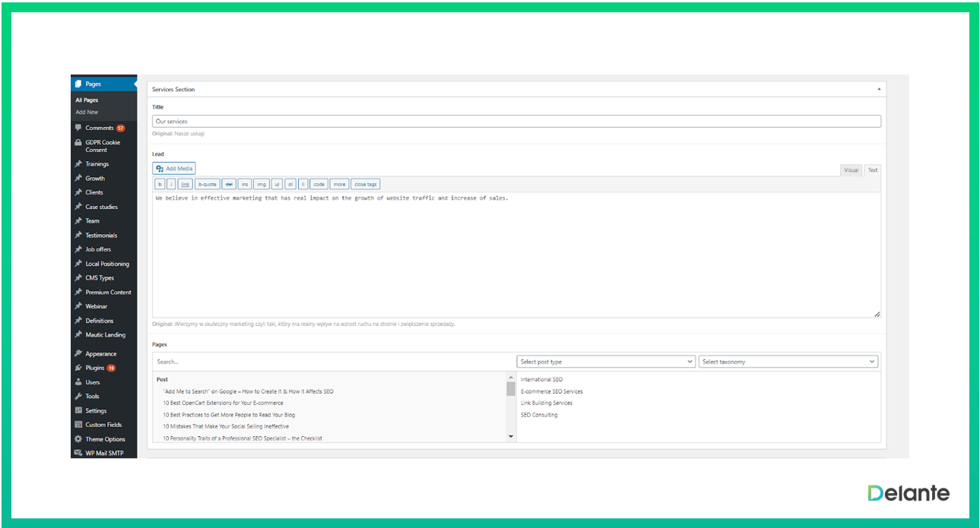This screenshot has width=980, height=528.
Task: Open the Settings sidebar icon
Action: click(x=78, y=411)
